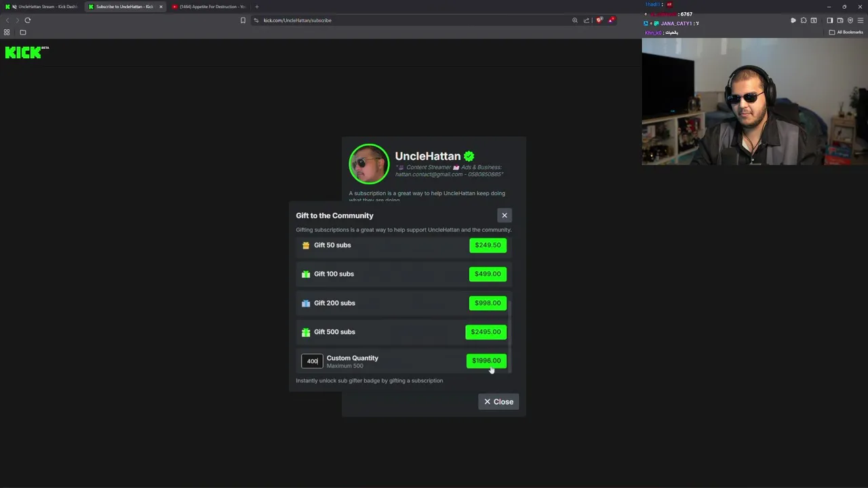Open the Kick logo home link
The height and width of the screenshot is (488, 868).
pos(27,52)
